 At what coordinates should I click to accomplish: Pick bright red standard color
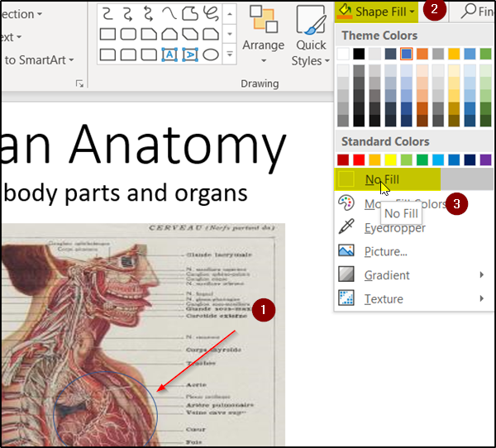click(359, 160)
